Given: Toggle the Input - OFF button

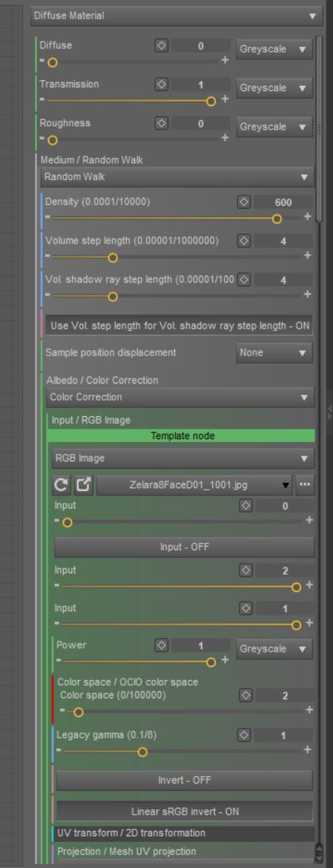Looking at the screenshot, I should [185, 547].
